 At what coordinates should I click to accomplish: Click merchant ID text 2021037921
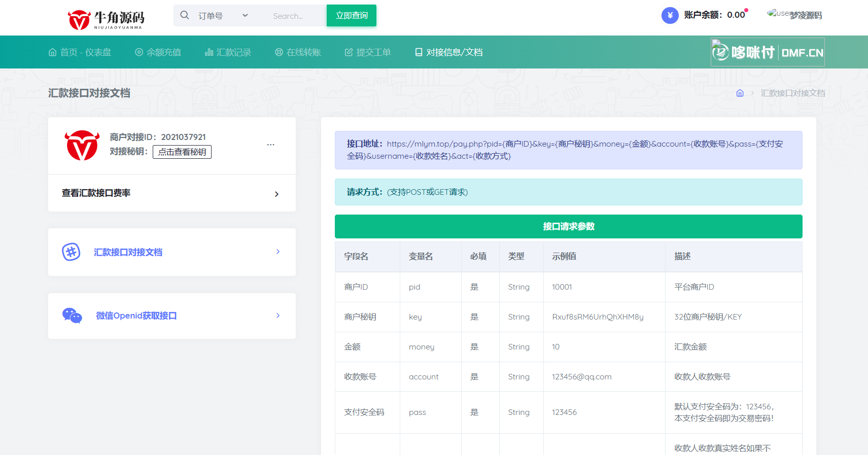[x=184, y=137]
